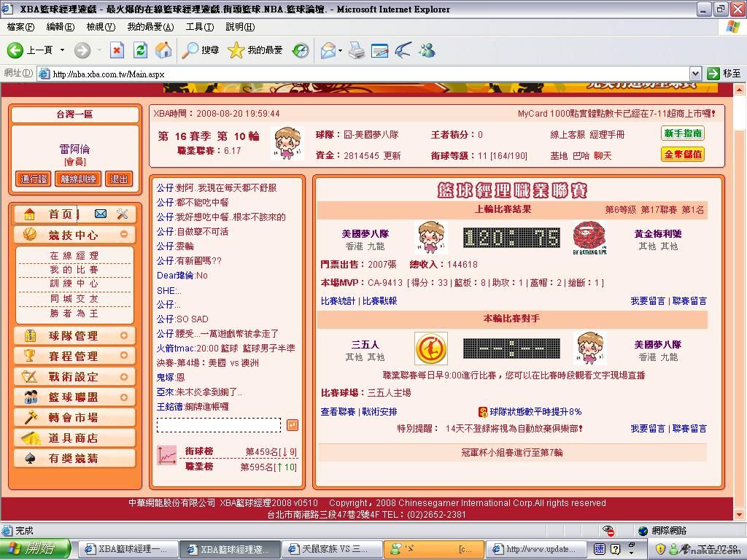Open the 說明(H) menu
The width and height of the screenshot is (747, 560).
point(240,27)
